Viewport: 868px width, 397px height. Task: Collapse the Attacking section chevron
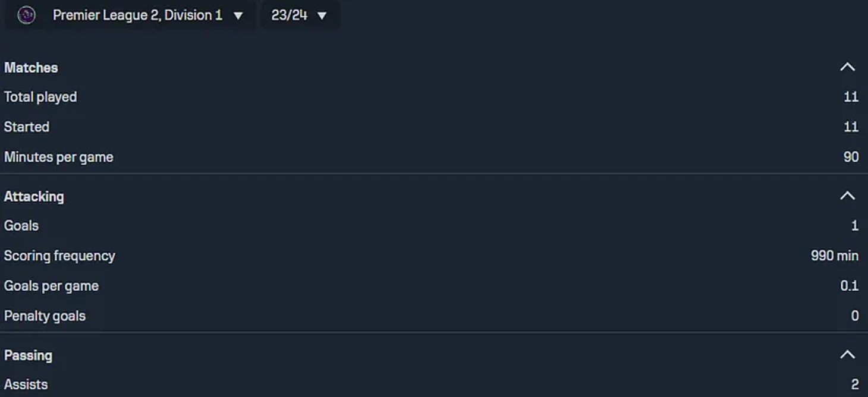coord(847,196)
